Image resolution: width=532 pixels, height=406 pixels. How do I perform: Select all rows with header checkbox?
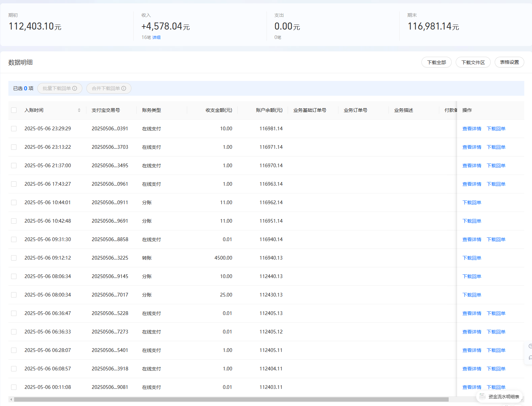tap(14, 110)
